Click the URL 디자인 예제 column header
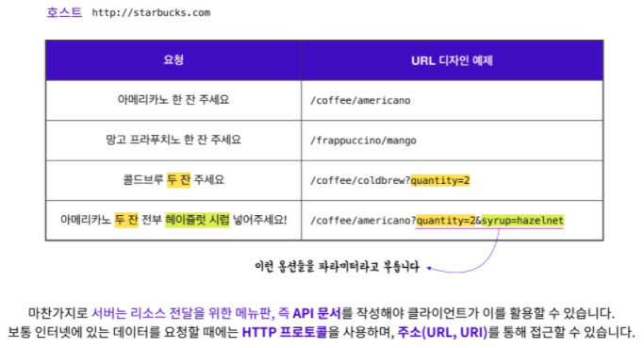The width and height of the screenshot is (644, 348). coord(452,60)
